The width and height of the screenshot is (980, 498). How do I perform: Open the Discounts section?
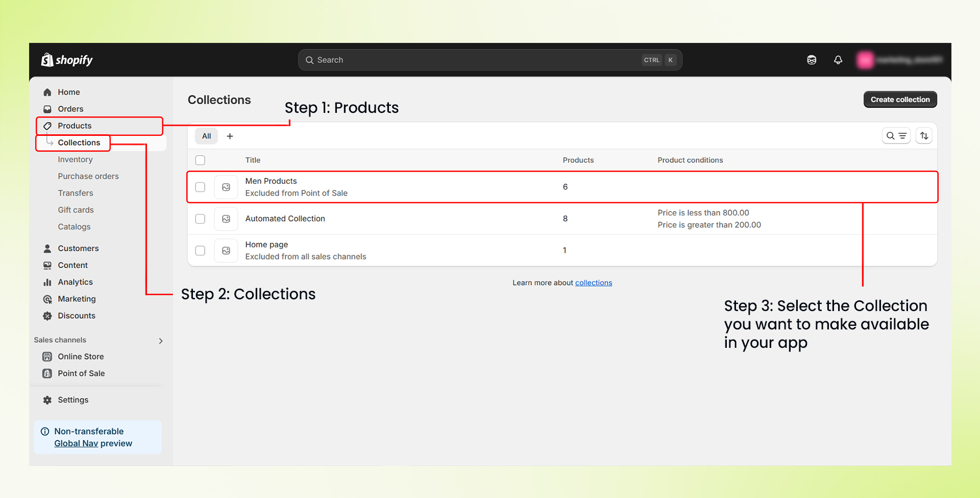[76, 316]
